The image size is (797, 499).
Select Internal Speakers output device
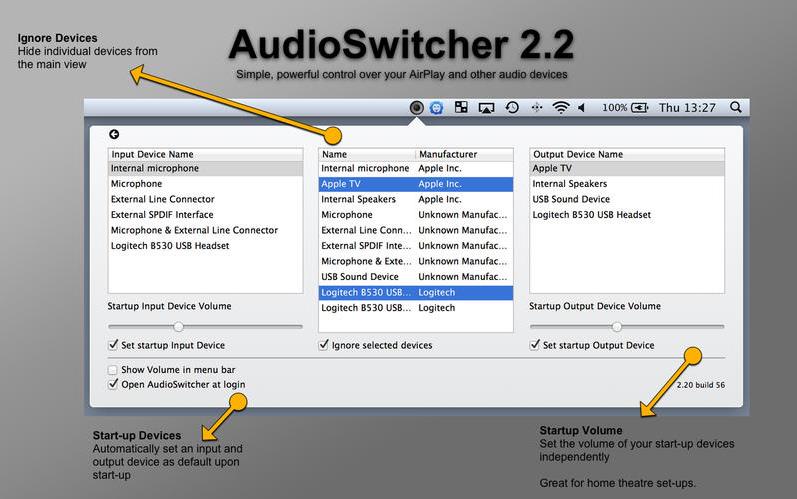click(627, 183)
